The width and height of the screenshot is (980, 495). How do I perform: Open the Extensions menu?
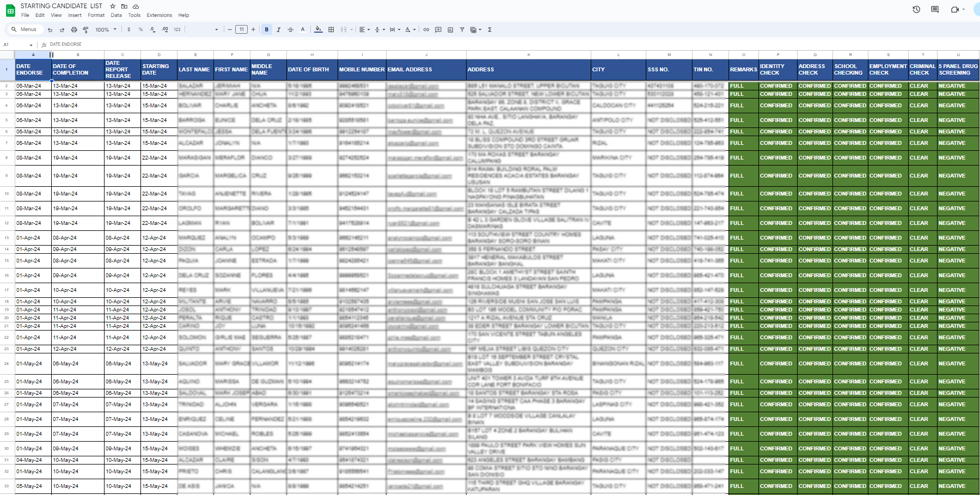(x=159, y=15)
